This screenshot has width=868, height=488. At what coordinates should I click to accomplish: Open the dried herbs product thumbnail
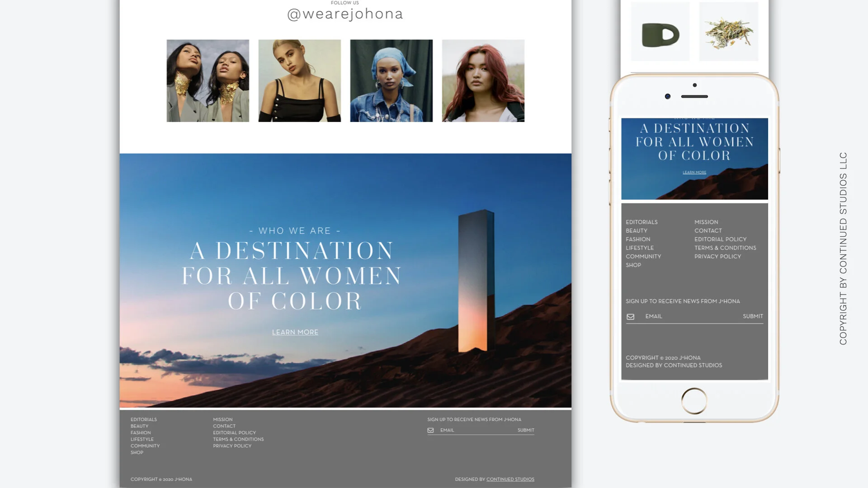coord(728,32)
